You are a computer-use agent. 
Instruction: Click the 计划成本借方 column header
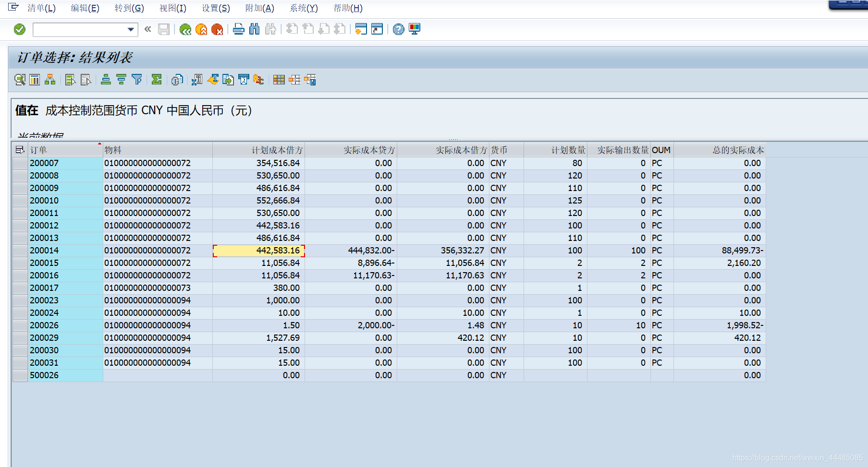258,150
